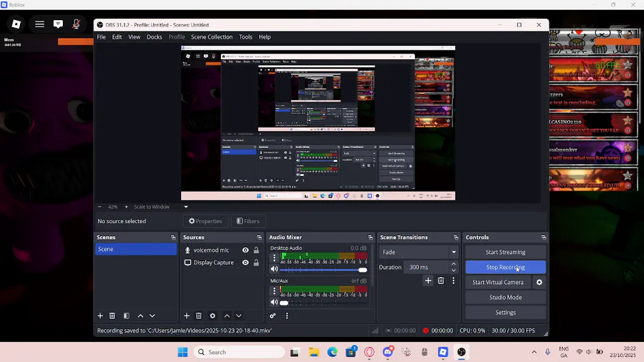Add a new source with plus icon
The image size is (644, 362).
(x=187, y=315)
